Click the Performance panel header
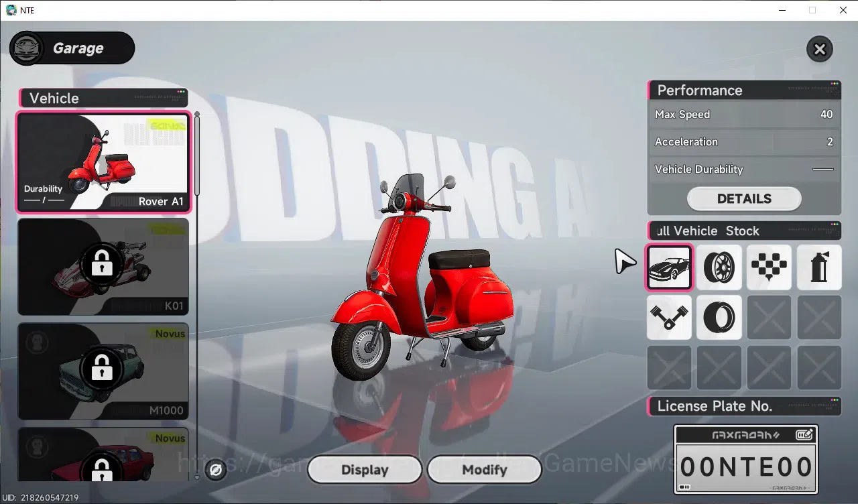The width and height of the screenshot is (858, 504). click(x=744, y=90)
